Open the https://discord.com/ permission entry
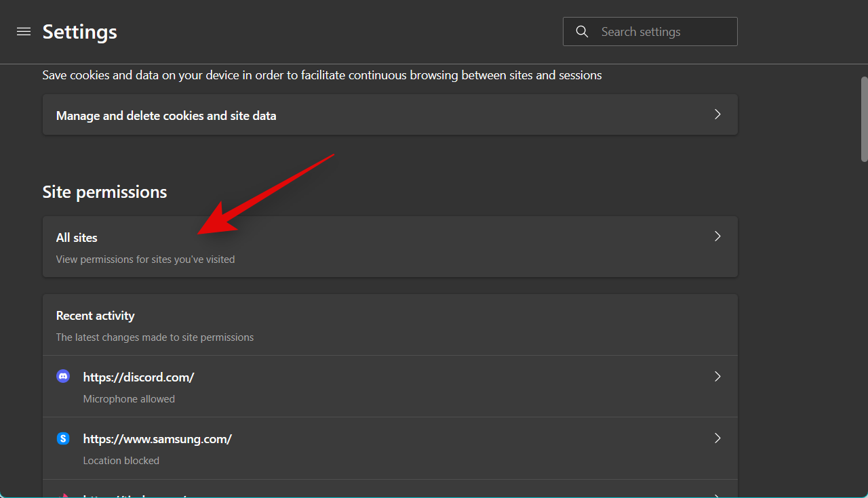 click(138, 377)
